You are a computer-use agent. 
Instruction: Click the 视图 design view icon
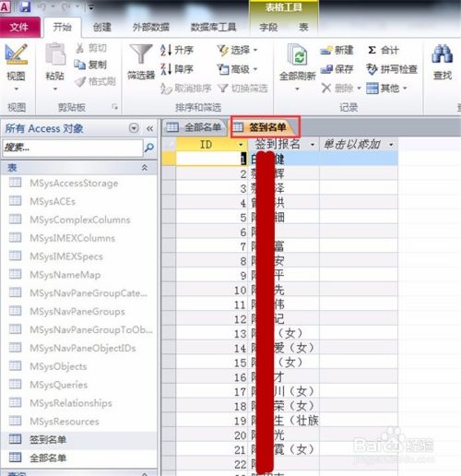click(17, 54)
